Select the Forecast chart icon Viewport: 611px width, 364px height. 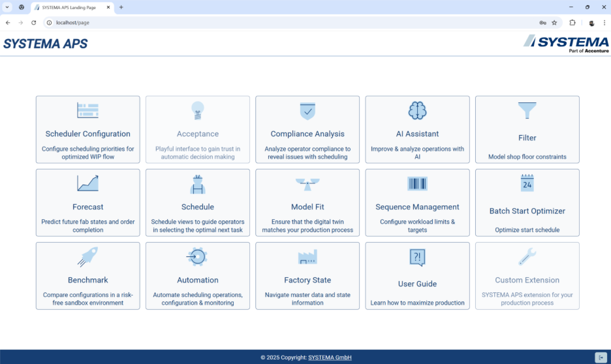pos(87,183)
